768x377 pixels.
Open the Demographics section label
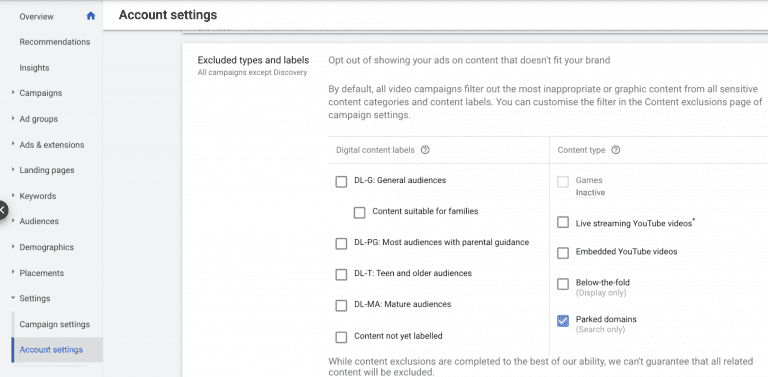coord(47,247)
